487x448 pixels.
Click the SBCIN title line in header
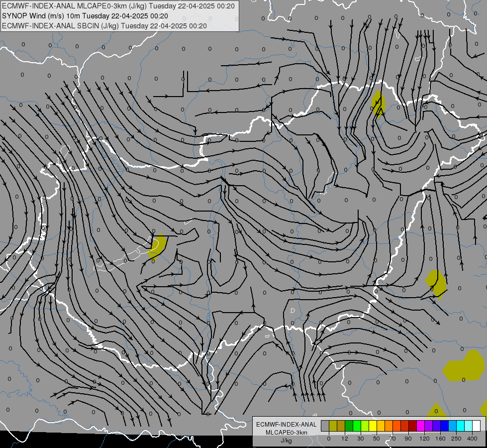[104, 26]
